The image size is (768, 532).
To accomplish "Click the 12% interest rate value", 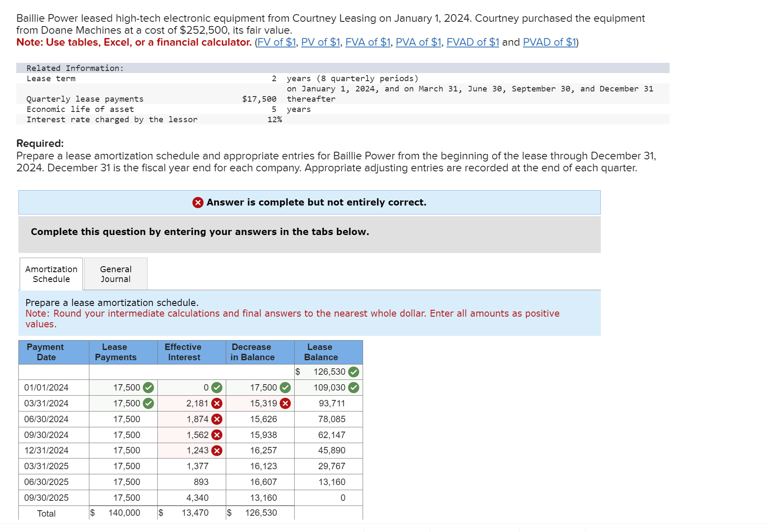I will 275,120.
